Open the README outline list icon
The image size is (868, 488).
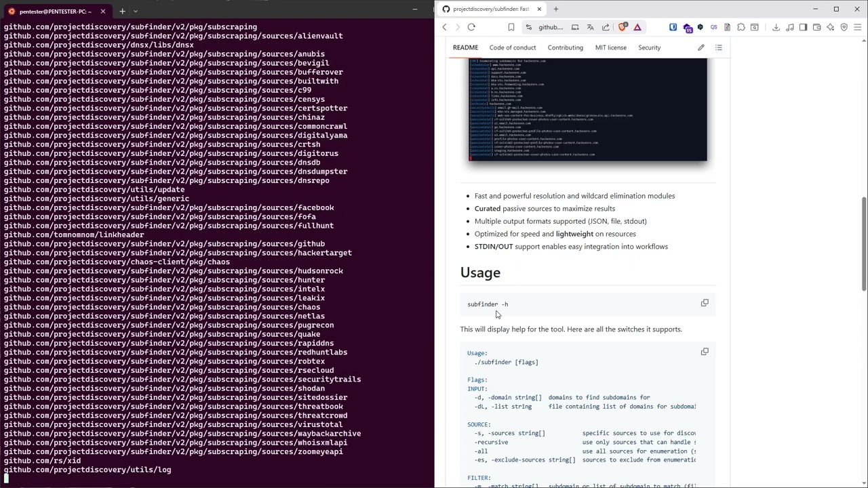pyautogui.click(x=719, y=47)
